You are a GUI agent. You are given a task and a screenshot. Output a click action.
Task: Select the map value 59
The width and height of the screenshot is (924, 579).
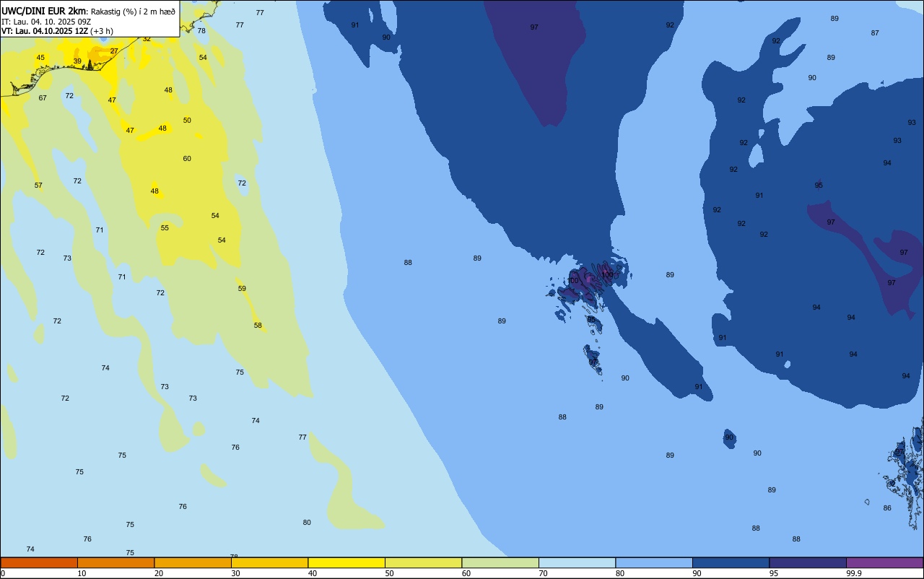point(242,289)
